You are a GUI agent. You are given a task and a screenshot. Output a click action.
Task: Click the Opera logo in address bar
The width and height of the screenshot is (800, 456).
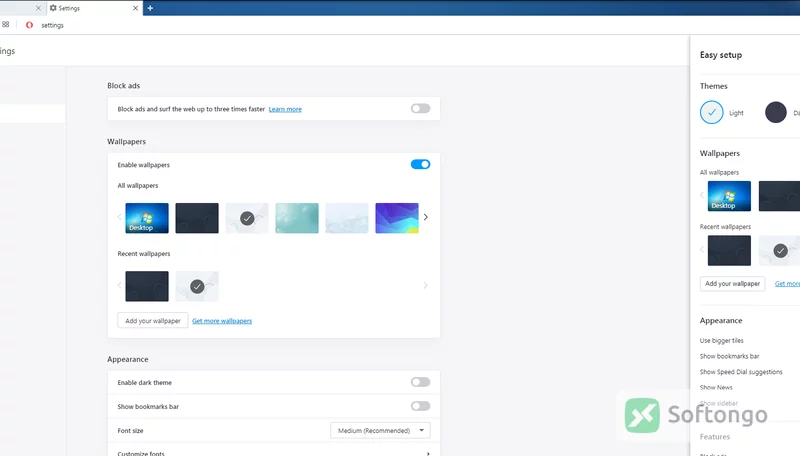click(x=30, y=25)
